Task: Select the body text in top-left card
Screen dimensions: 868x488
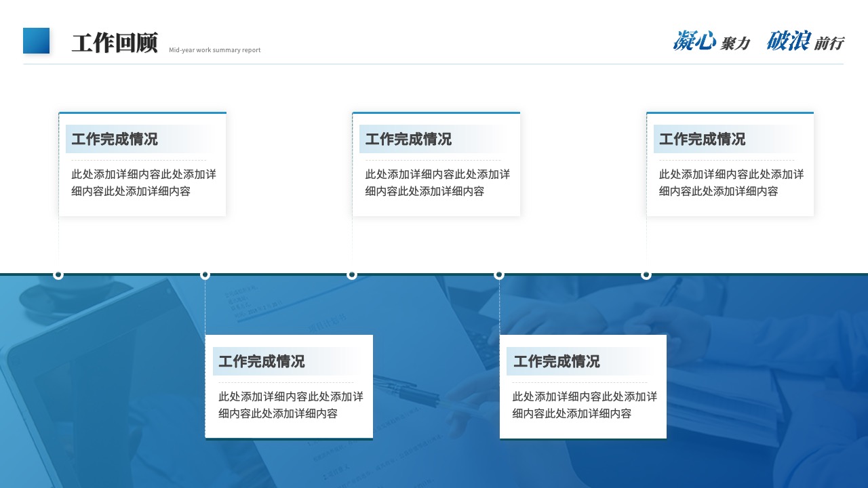Action: (x=144, y=183)
